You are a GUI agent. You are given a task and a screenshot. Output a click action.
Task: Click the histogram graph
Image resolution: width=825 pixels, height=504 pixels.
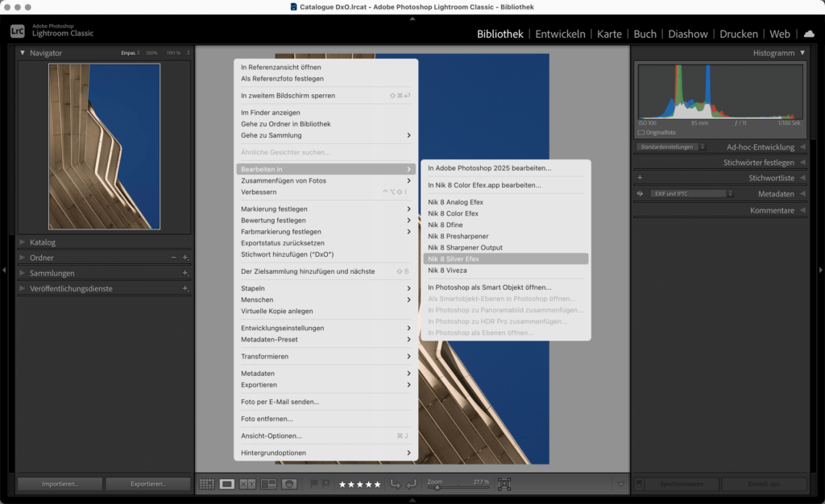(720, 93)
